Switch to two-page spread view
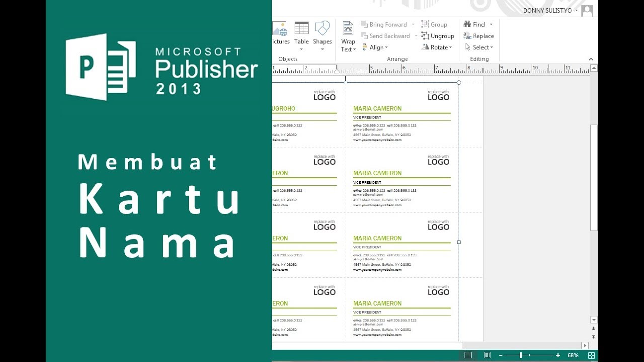The width and height of the screenshot is (644, 362). pyautogui.click(x=487, y=355)
